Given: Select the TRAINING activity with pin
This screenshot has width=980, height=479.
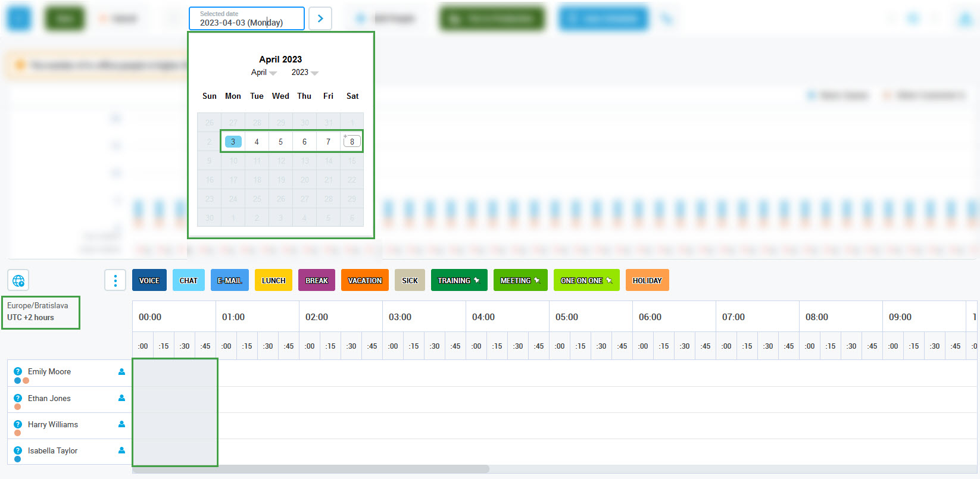Looking at the screenshot, I should pyautogui.click(x=458, y=280).
